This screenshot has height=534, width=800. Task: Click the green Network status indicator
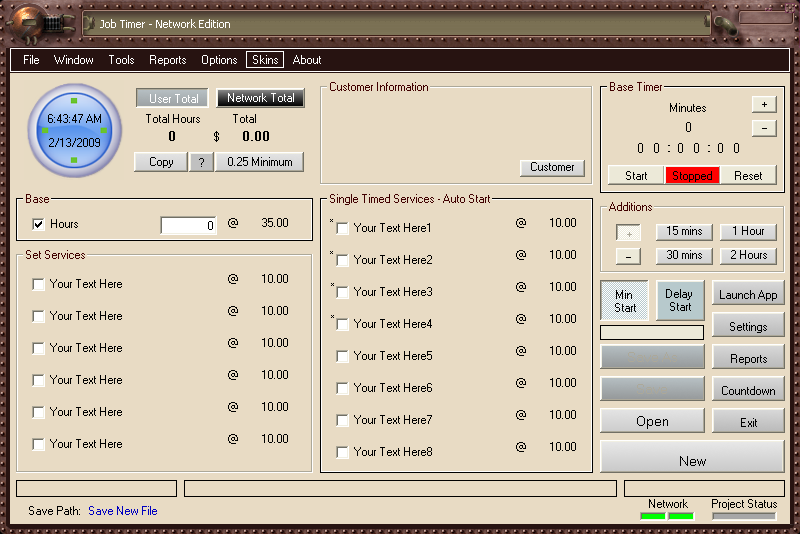[x=667, y=516]
